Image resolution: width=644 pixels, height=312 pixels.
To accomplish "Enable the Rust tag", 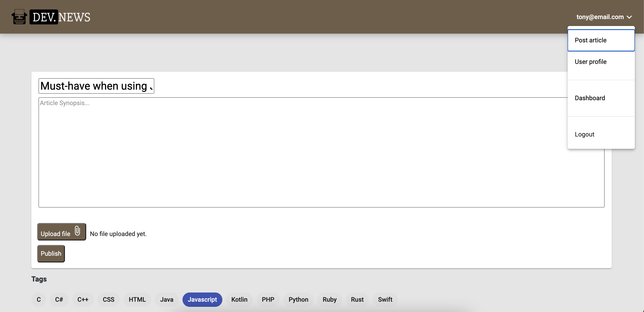I will [357, 299].
